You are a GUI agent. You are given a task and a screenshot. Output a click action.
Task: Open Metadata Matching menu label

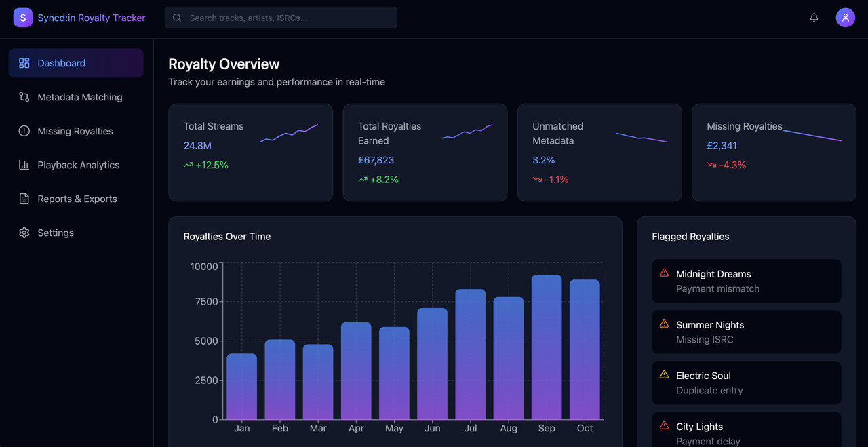[x=80, y=97]
